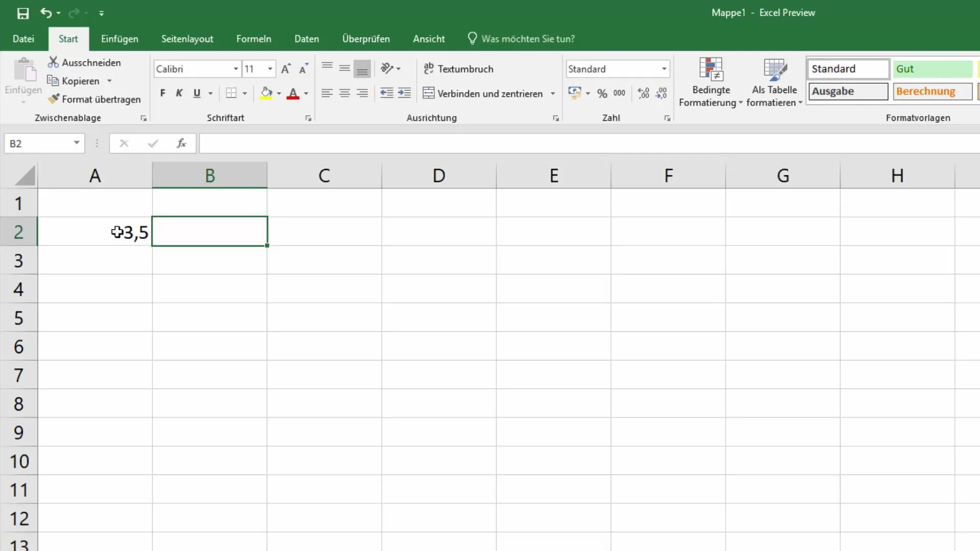The width and height of the screenshot is (980, 551).
Task: Apply cell borders with the border icon
Action: pos(231,93)
